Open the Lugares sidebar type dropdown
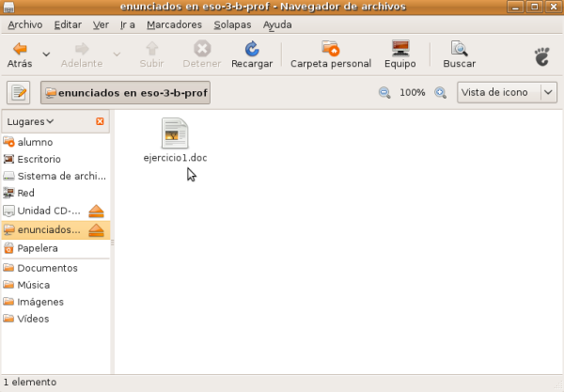 31,121
